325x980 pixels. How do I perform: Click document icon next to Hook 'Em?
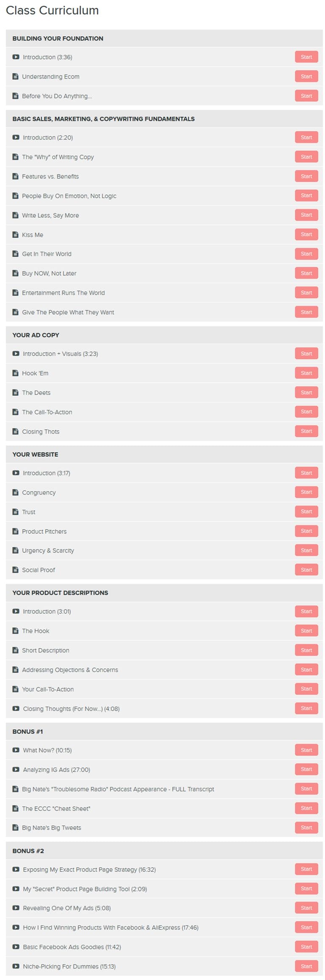pos(16,373)
